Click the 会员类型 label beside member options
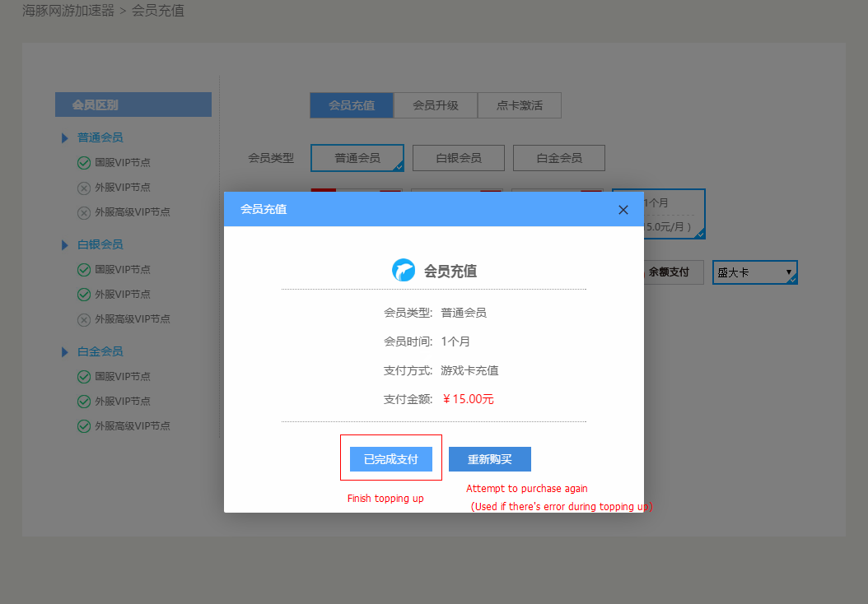The image size is (868, 604). (271, 158)
